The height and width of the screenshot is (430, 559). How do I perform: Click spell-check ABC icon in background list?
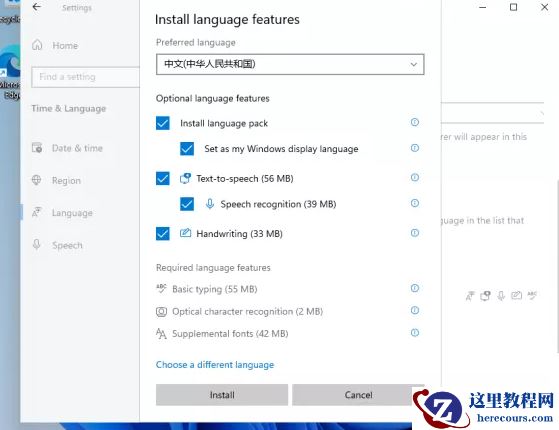tap(532, 295)
